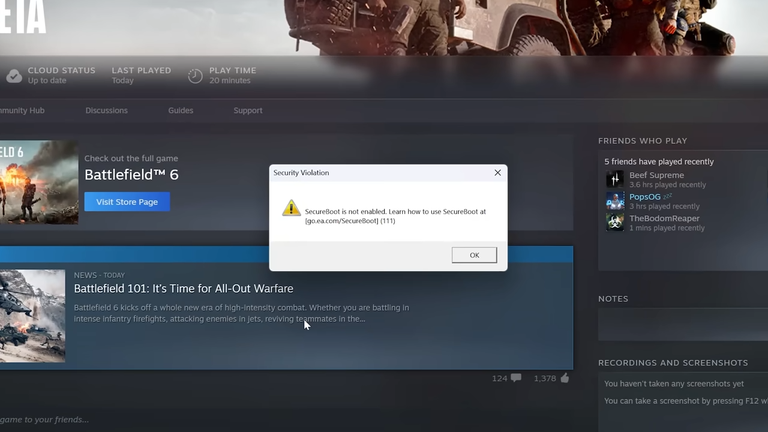Click 'You haven't taken any screenshots yet' text
768x432 pixels.
coord(673,384)
